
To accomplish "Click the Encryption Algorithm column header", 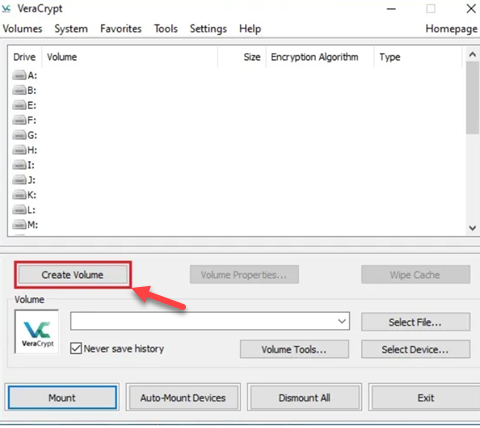I will click(320, 57).
